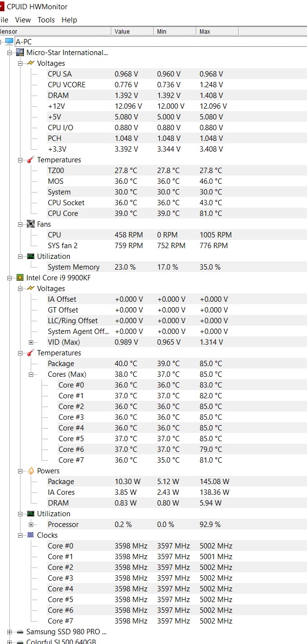Expand the VID (Max) voltage entry
Image resolution: width=307 pixels, height=644 pixels.
tap(31, 342)
